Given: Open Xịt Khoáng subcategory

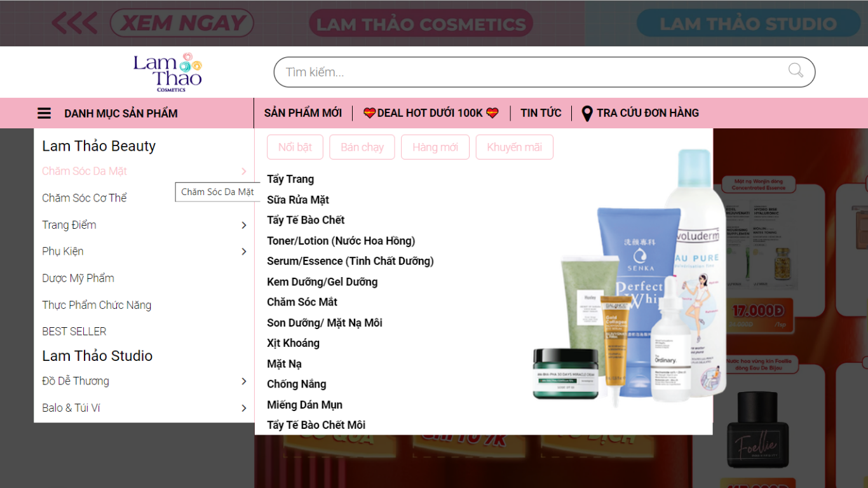Looking at the screenshot, I should click(x=293, y=343).
